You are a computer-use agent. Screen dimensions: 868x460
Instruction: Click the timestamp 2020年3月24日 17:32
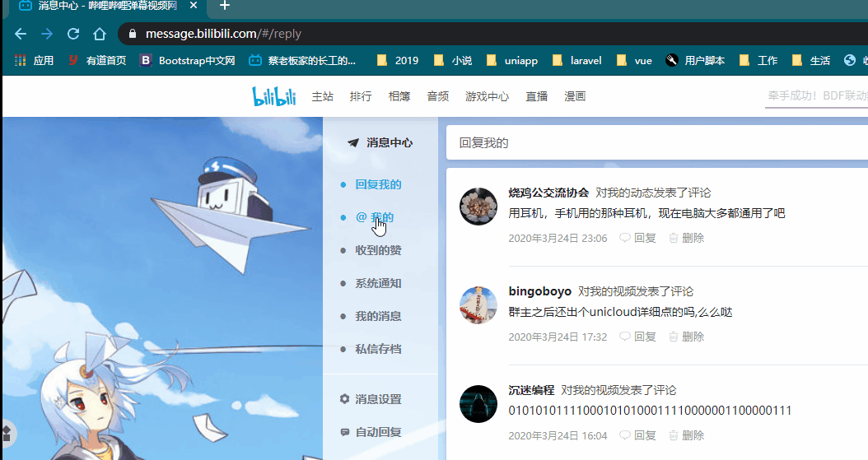point(558,337)
